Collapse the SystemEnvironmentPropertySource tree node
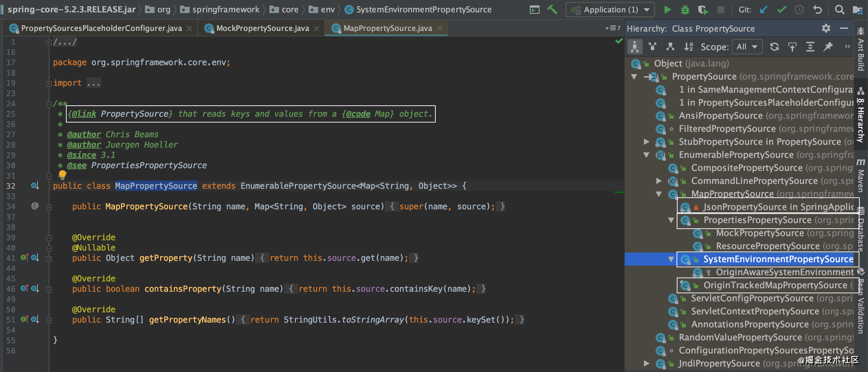 [x=671, y=259]
